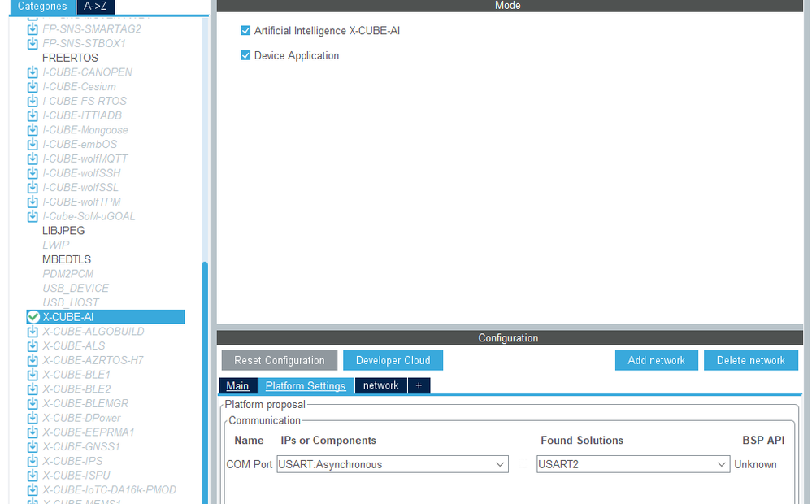The image size is (812, 504).
Task: Open the Developer Cloud button
Action: click(x=393, y=360)
